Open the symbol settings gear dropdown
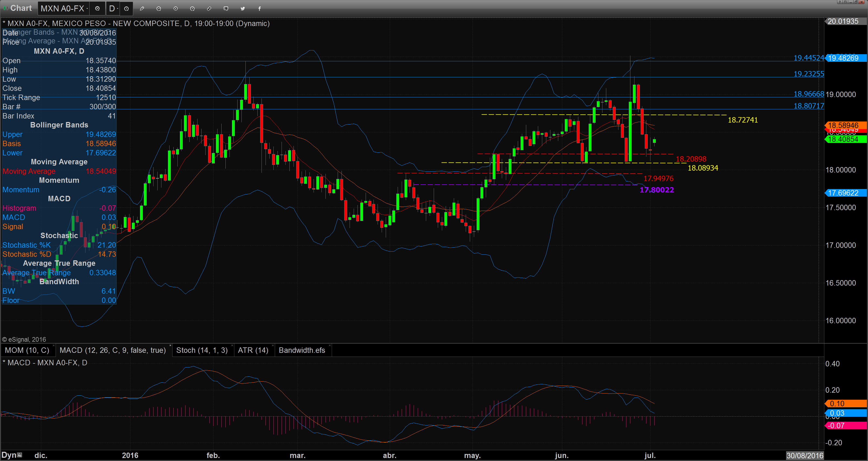 pos(97,9)
